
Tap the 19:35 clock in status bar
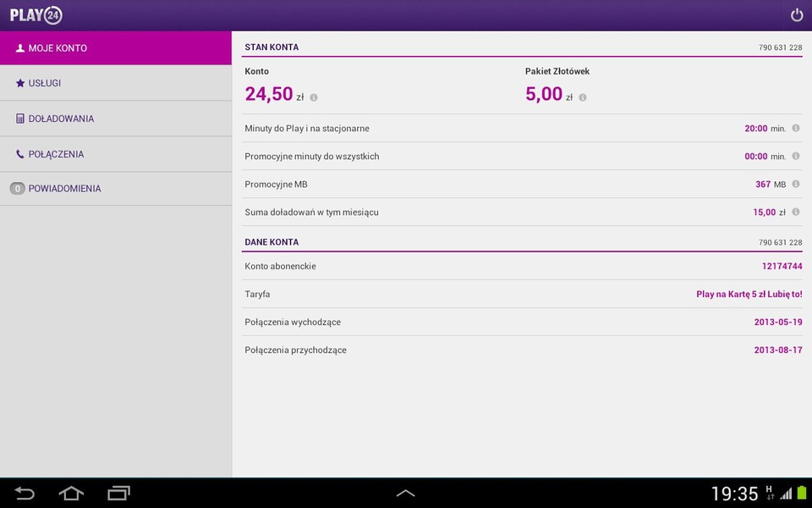(734, 494)
